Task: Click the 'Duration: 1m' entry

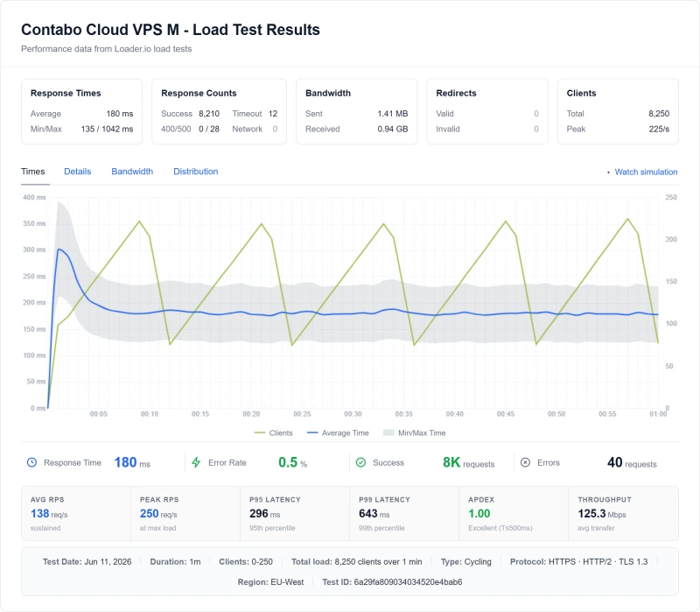Action: click(x=175, y=561)
